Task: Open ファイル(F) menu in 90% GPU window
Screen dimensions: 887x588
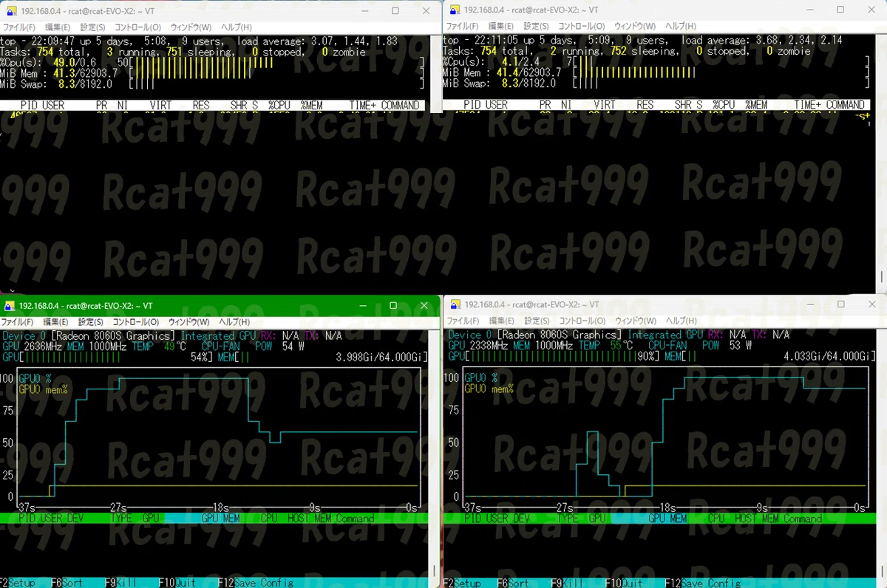Action: click(463, 321)
